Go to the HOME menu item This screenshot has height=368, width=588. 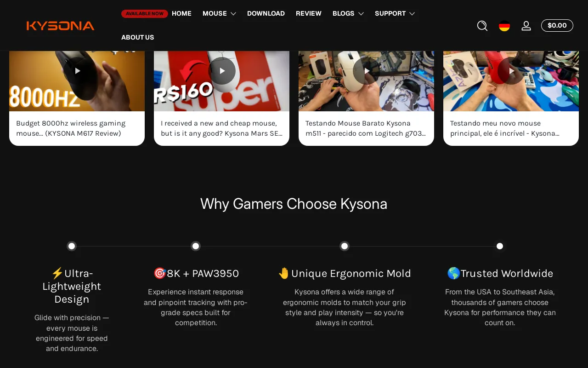181,13
